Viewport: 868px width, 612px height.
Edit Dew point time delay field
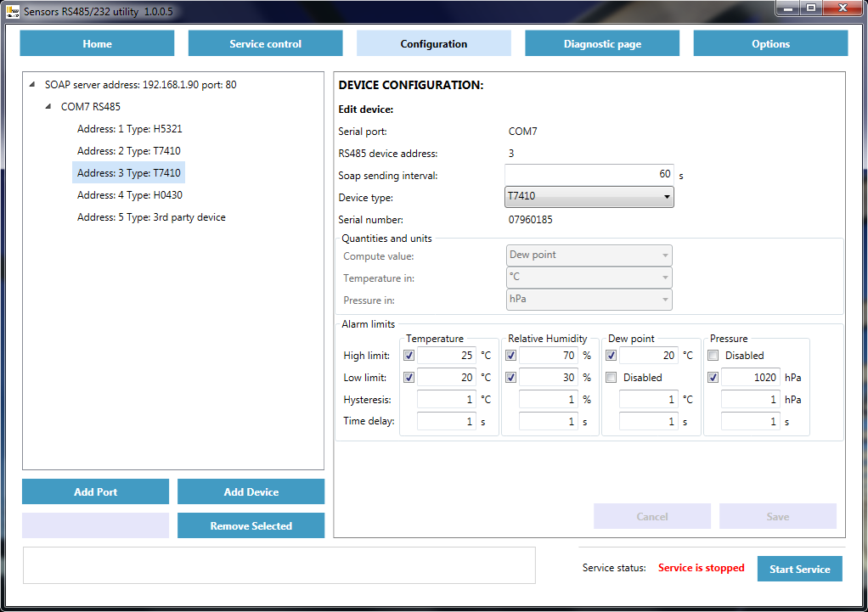click(x=648, y=421)
